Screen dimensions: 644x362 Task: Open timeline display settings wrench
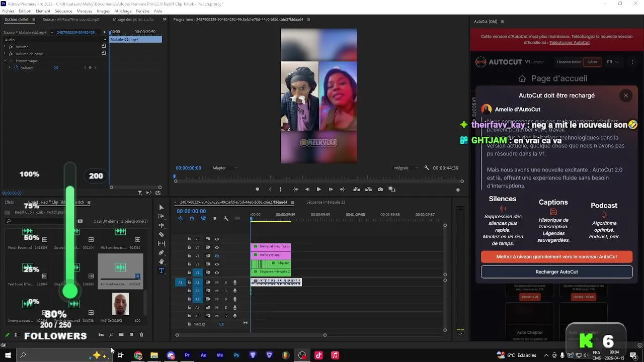[226, 219]
